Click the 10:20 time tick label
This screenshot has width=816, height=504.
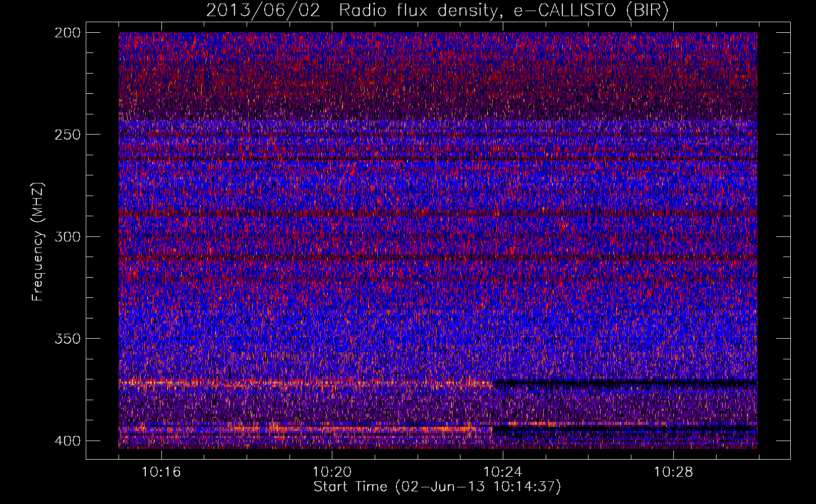[x=332, y=472]
